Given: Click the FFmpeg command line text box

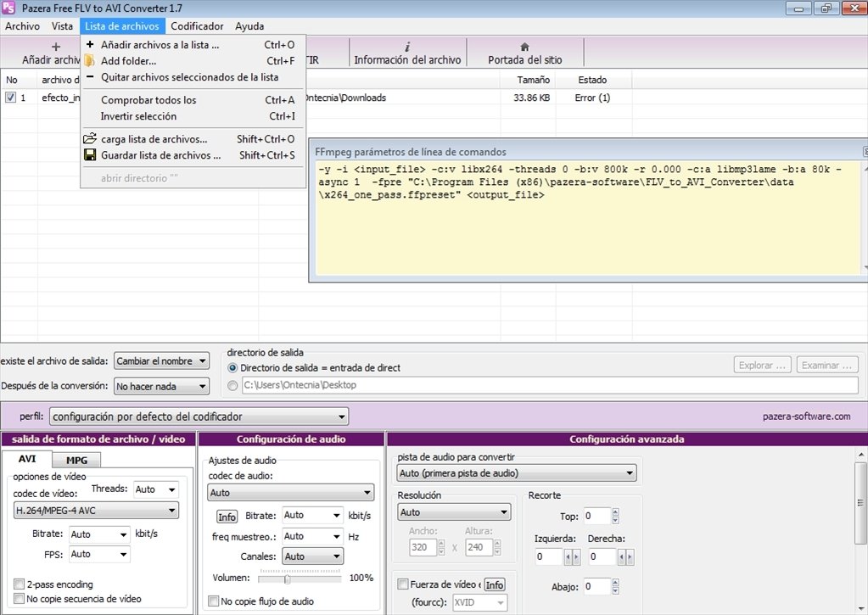Looking at the screenshot, I should pos(588,217).
